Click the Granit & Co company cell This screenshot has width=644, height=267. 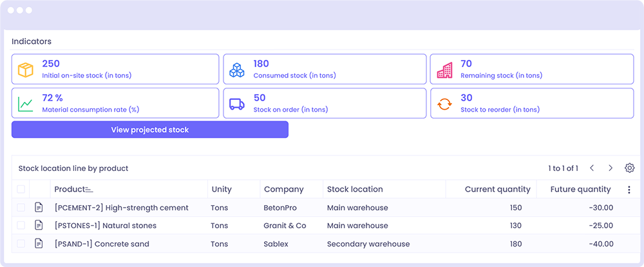pyautogui.click(x=285, y=226)
